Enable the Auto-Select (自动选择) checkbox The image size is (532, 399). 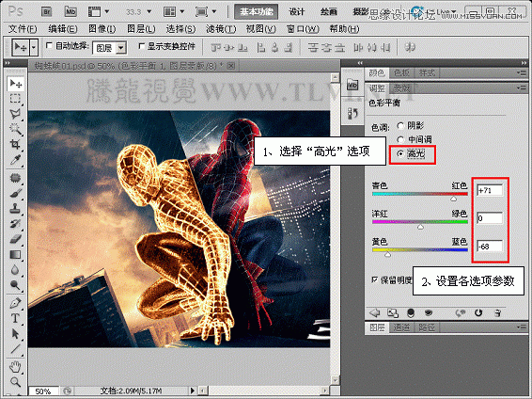[49, 45]
